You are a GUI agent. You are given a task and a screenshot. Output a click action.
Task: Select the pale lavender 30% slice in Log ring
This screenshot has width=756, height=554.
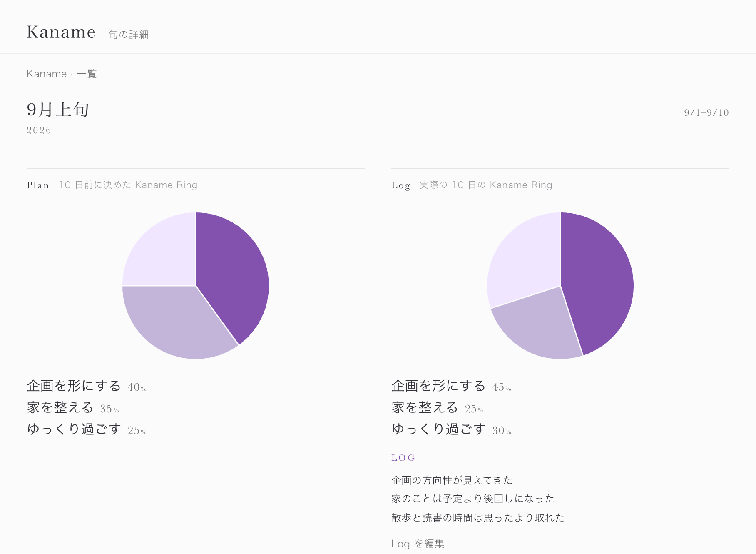click(527, 260)
